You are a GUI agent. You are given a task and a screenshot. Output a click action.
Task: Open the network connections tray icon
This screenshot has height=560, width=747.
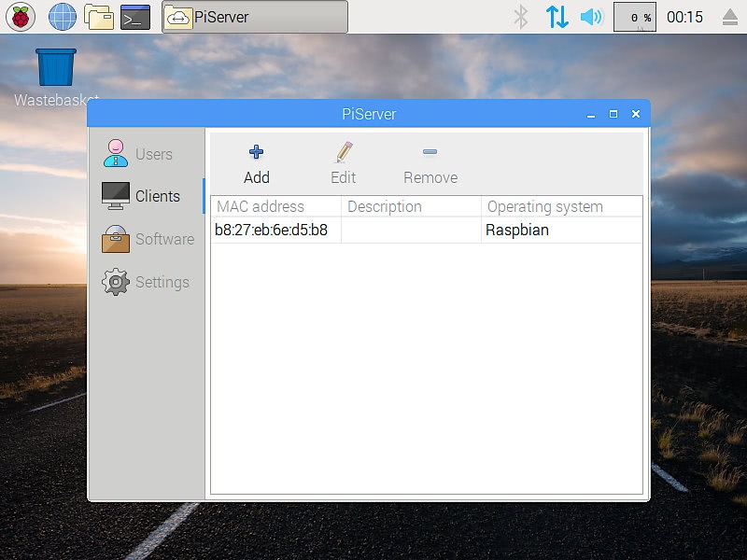point(557,17)
